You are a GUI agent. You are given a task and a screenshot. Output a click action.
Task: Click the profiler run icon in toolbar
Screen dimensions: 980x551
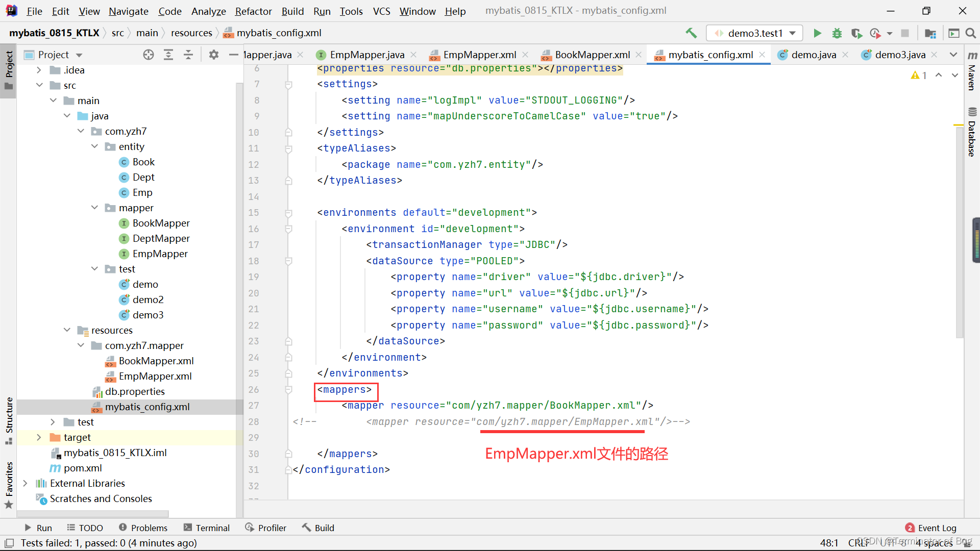pos(875,33)
